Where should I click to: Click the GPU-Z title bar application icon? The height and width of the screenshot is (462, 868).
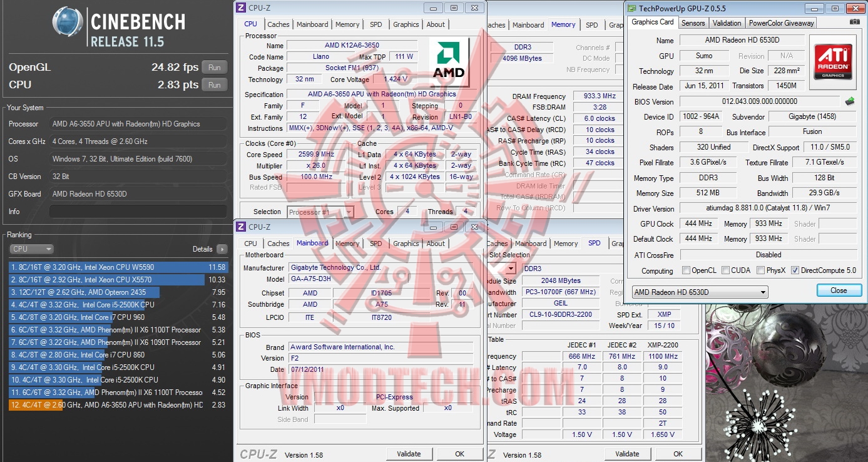pos(631,9)
